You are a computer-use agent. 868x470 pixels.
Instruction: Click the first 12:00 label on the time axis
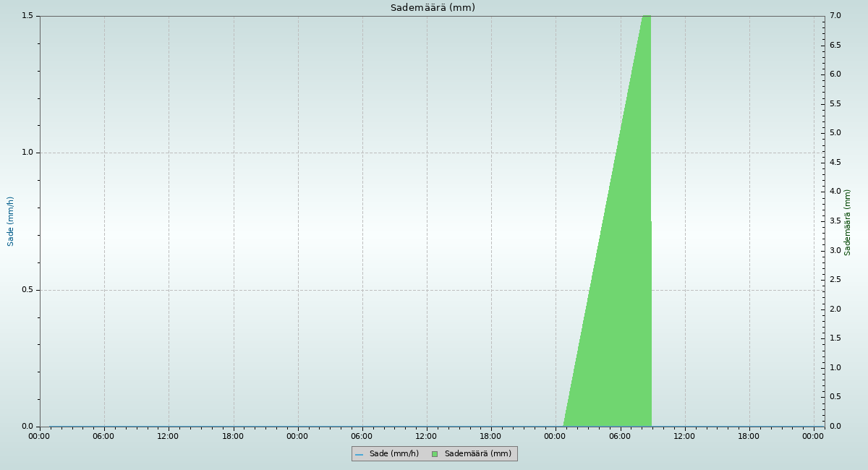click(168, 436)
